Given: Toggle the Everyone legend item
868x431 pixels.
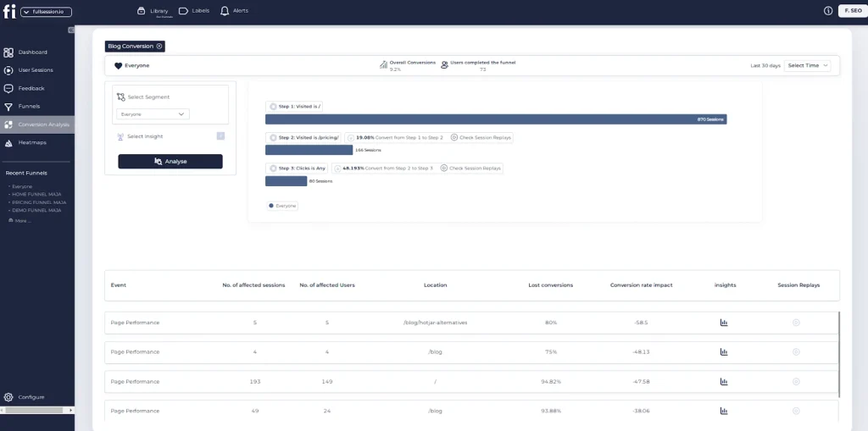Looking at the screenshot, I should (x=282, y=206).
